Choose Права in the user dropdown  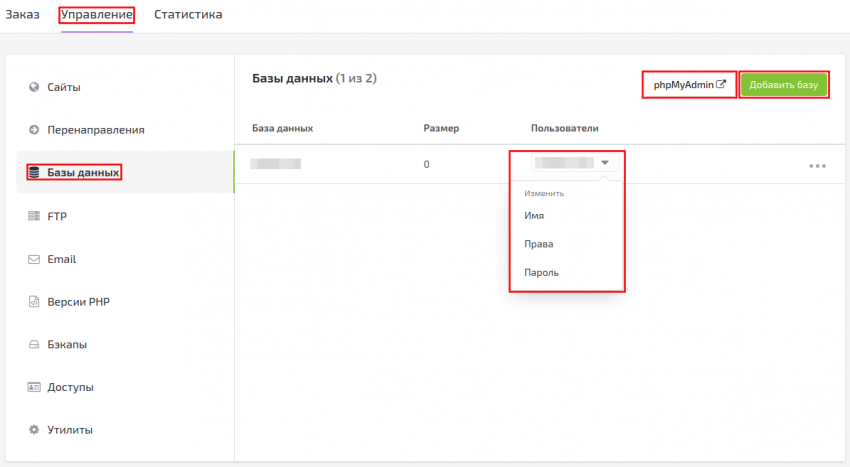538,244
